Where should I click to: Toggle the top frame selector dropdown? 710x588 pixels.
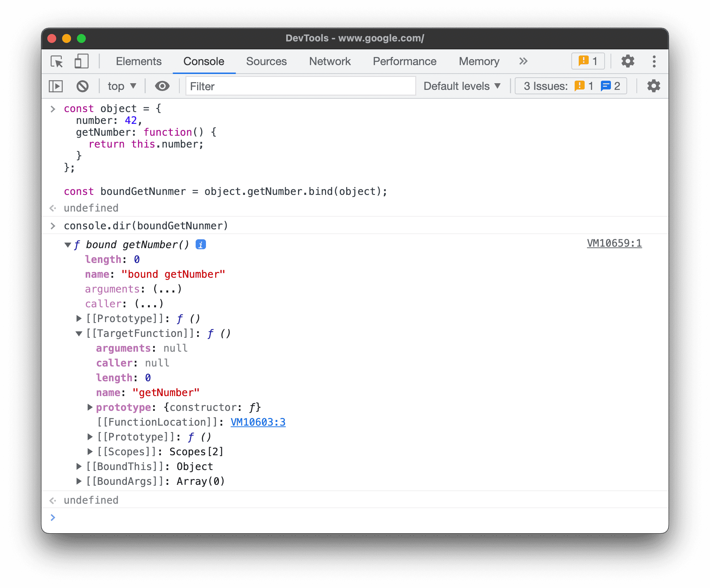(120, 86)
